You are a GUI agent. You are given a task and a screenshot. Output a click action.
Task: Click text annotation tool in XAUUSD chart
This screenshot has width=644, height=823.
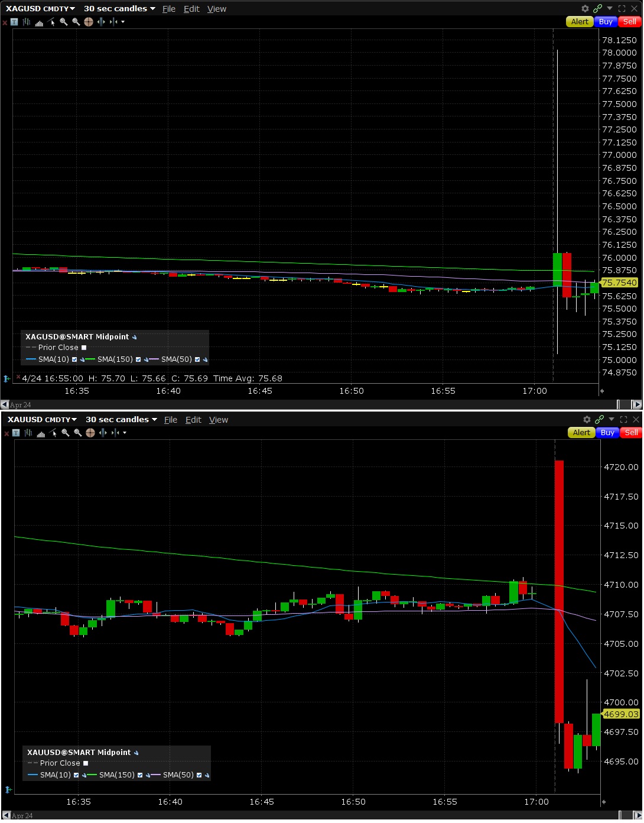16,433
